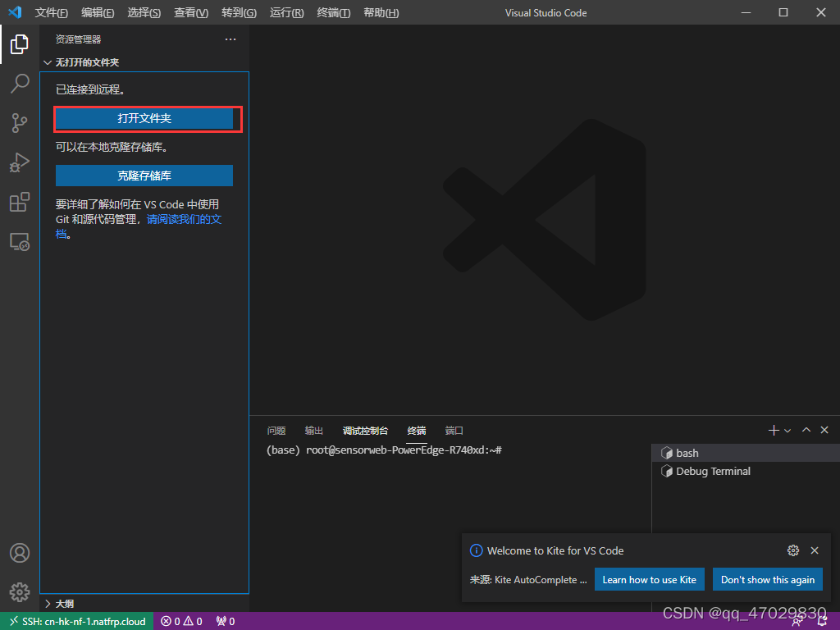Dismiss the Kite welcome notification

pyautogui.click(x=815, y=550)
